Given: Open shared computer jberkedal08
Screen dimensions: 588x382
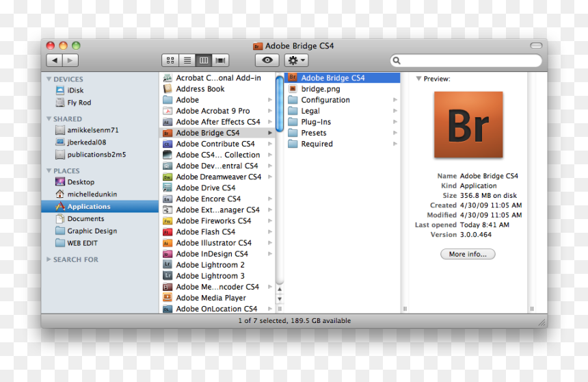Looking at the screenshot, I should click(100, 142).
